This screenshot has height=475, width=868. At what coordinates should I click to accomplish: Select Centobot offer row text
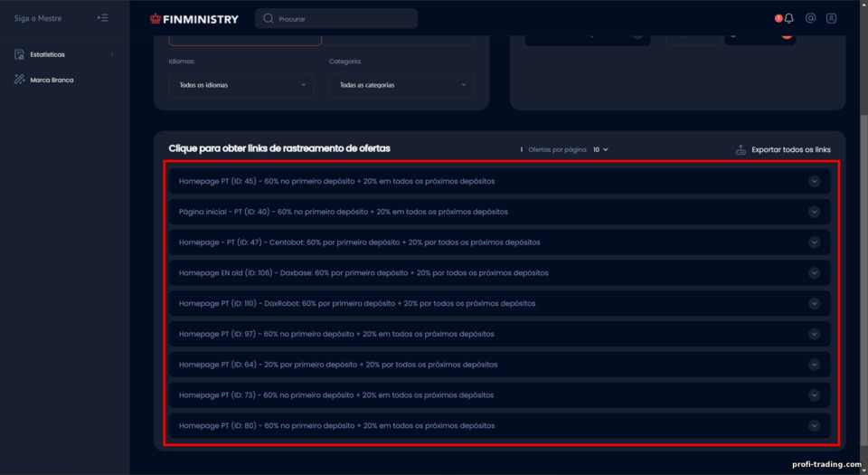pos(359,242)
